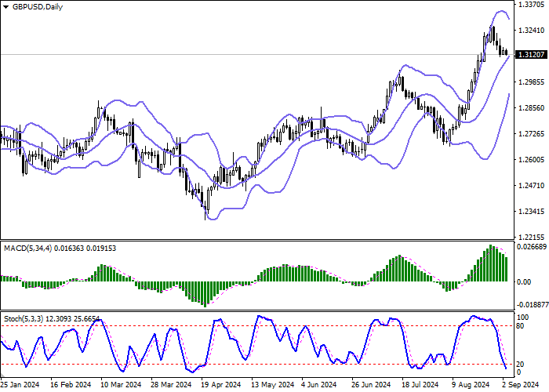Select the Stochastic 20 level label
549x392 pixels.
[x=520, y=365]
